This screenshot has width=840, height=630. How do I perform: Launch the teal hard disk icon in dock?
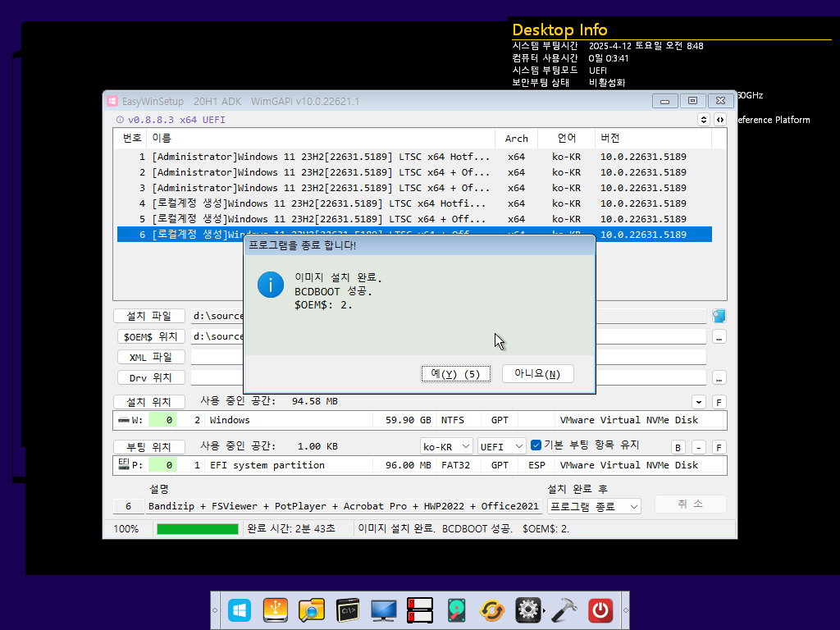tap(456, 610)
